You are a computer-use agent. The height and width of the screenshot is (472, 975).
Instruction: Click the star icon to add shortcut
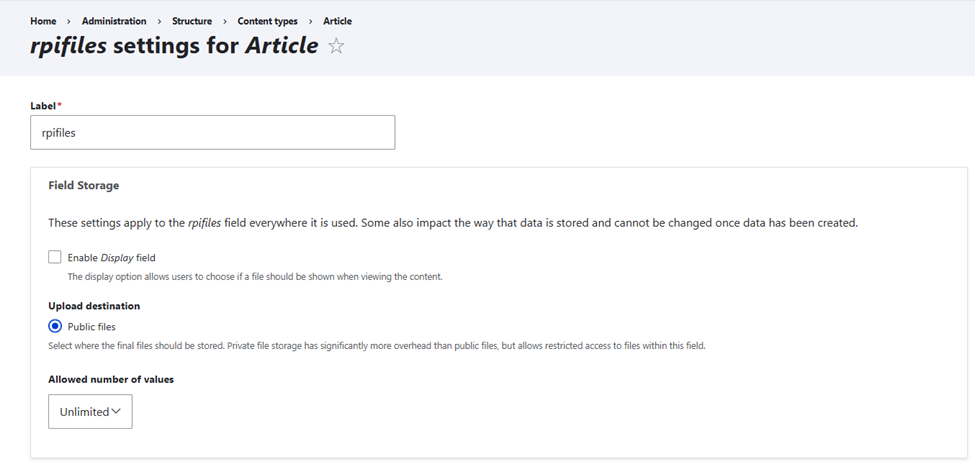336,46
